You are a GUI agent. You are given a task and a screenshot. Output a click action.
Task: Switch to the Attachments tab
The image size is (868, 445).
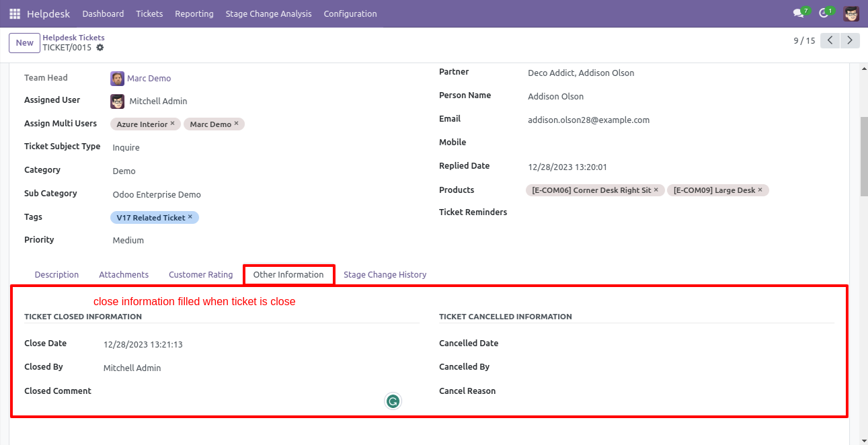(124, 275)
